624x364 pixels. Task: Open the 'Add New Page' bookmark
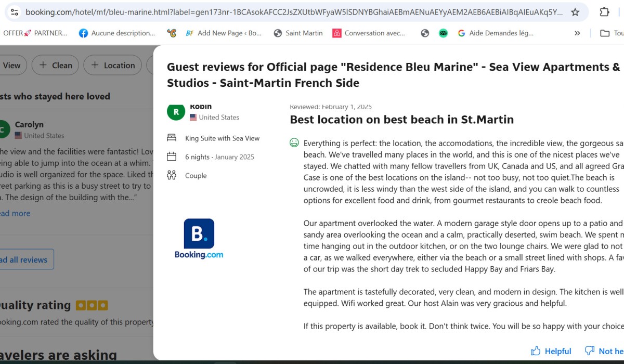pos(224,33)
